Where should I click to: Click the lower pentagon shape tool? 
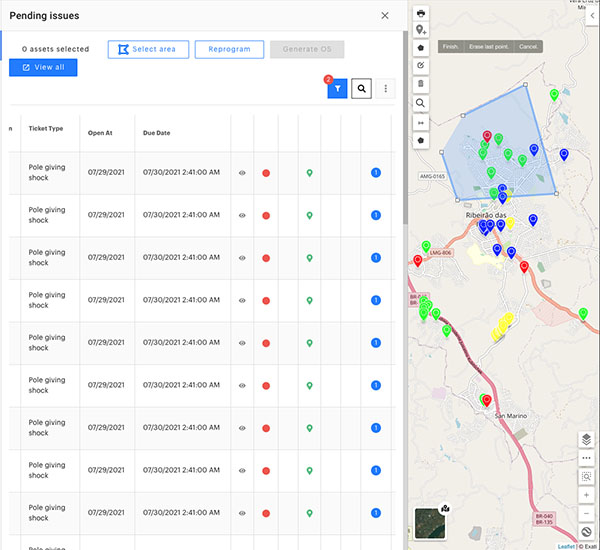tap(421, 140)
